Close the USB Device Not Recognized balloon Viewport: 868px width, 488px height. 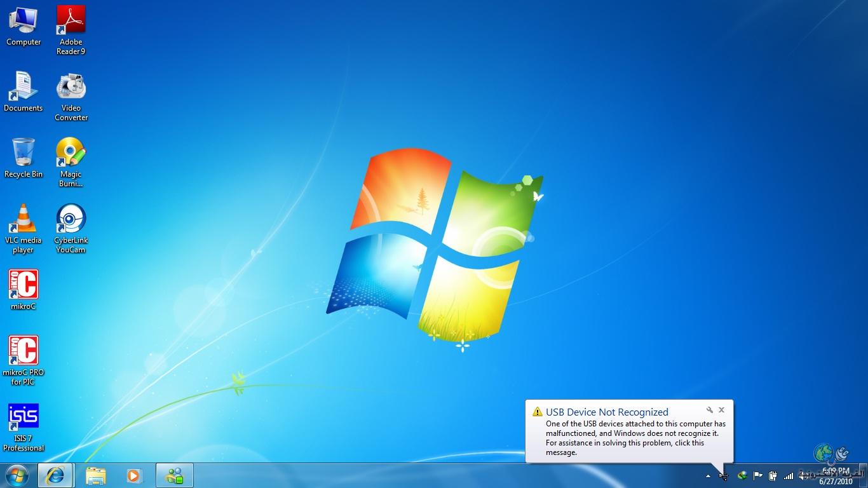tap(721, 410)
